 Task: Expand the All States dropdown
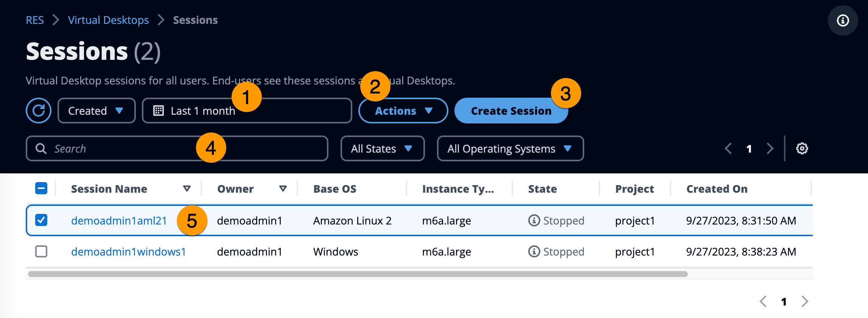[x=382, y=148]
